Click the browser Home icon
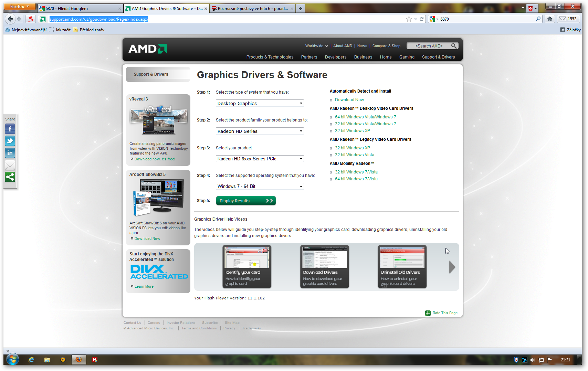 pos(550,19)
